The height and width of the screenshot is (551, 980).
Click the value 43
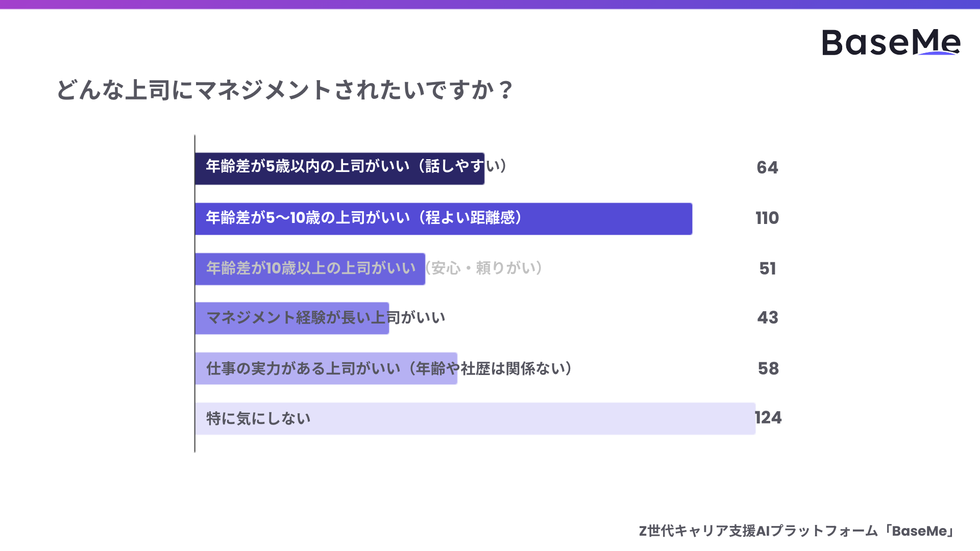tap(767, 317)
